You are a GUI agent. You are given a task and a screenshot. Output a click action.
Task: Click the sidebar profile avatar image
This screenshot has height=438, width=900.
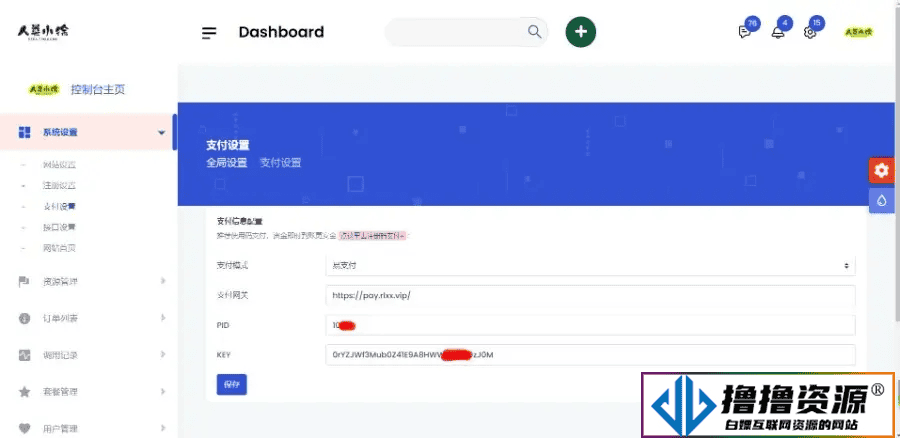click(44, 89)
